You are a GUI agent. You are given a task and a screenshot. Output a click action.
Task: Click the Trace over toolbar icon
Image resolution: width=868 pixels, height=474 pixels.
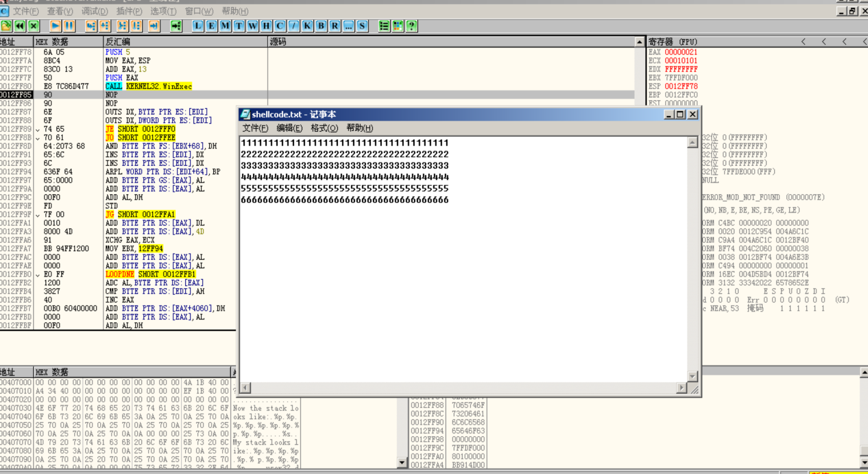point(136,26)
